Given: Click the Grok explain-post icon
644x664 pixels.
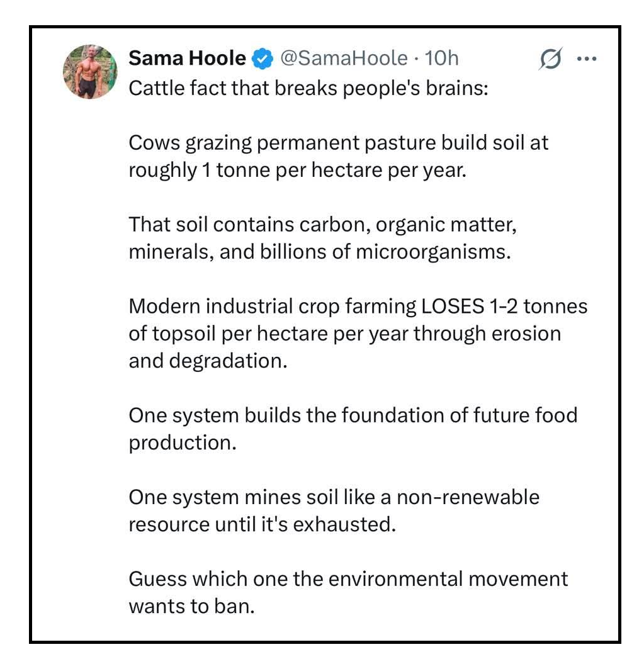Looking at the screenshot, I should [550, 59].
